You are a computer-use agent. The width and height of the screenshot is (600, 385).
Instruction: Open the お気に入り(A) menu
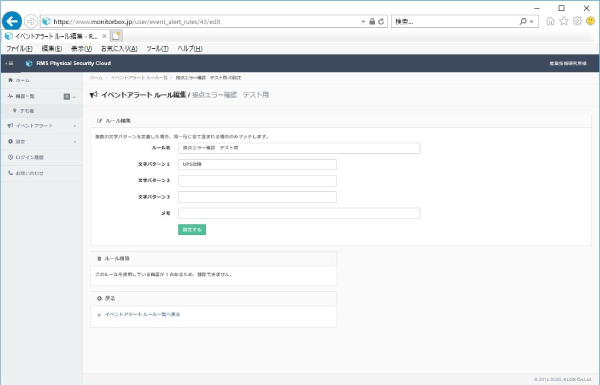pyautogui.click(x=119, y=49)
